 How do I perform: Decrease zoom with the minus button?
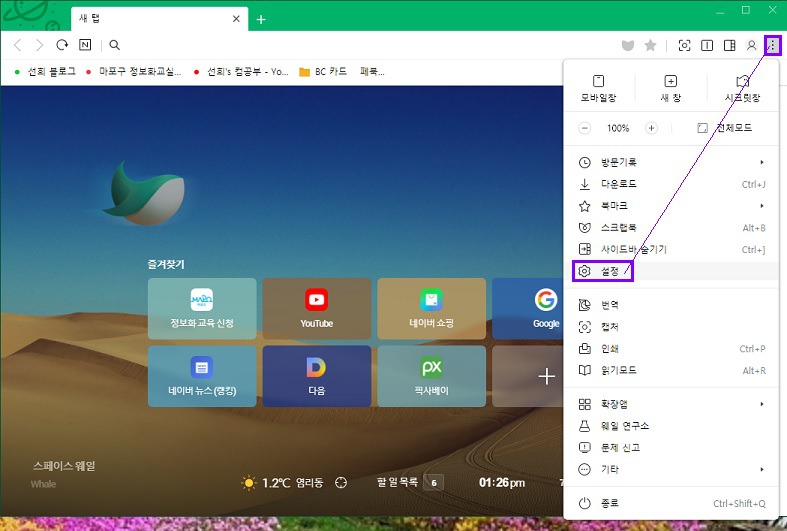click(584, 128)
